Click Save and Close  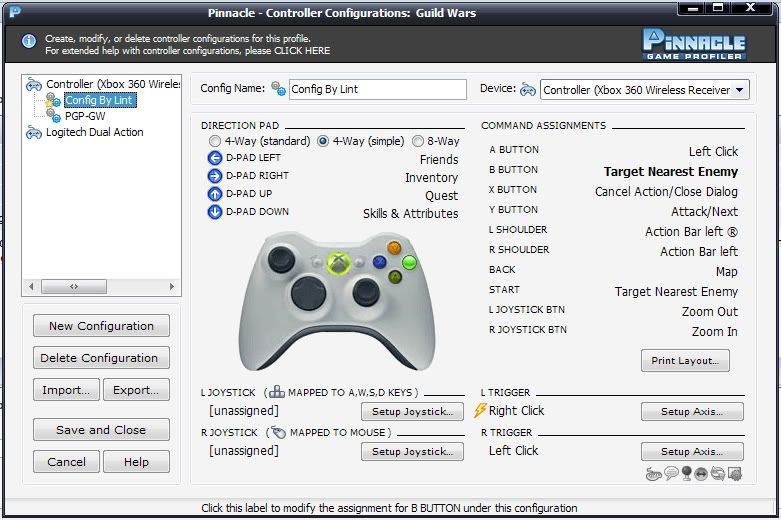click(101, 430)
